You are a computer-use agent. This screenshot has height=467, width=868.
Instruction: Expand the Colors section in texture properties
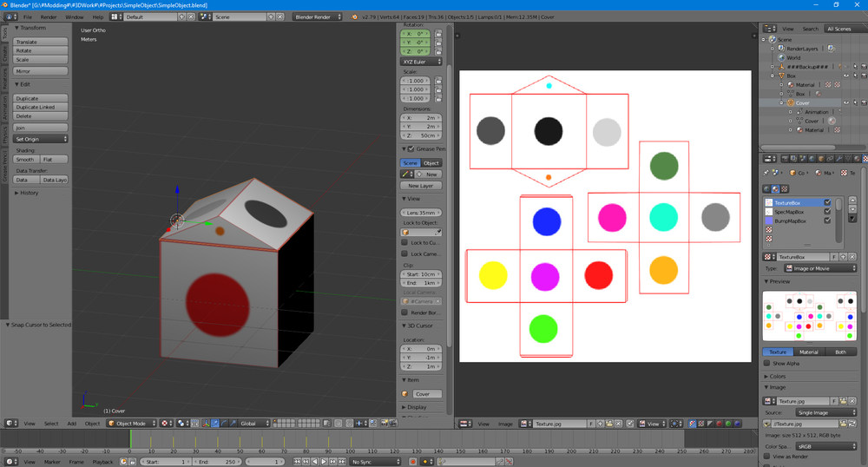pos(775,376)
